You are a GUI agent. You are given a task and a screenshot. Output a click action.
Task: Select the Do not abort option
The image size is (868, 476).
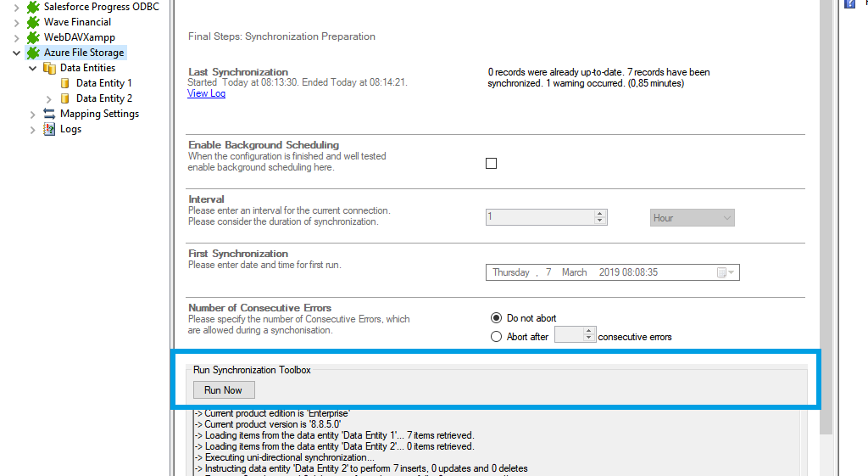click(497, 318)
